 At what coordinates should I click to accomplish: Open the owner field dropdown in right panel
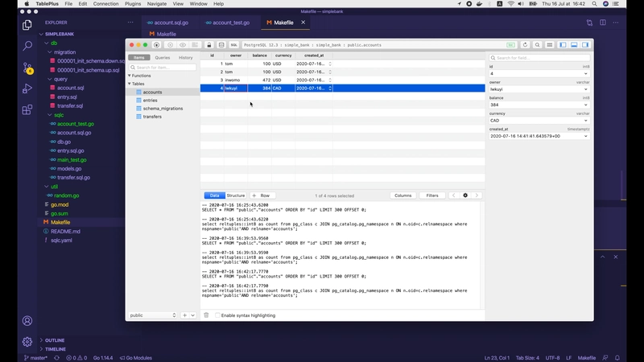tap(586, 89)
